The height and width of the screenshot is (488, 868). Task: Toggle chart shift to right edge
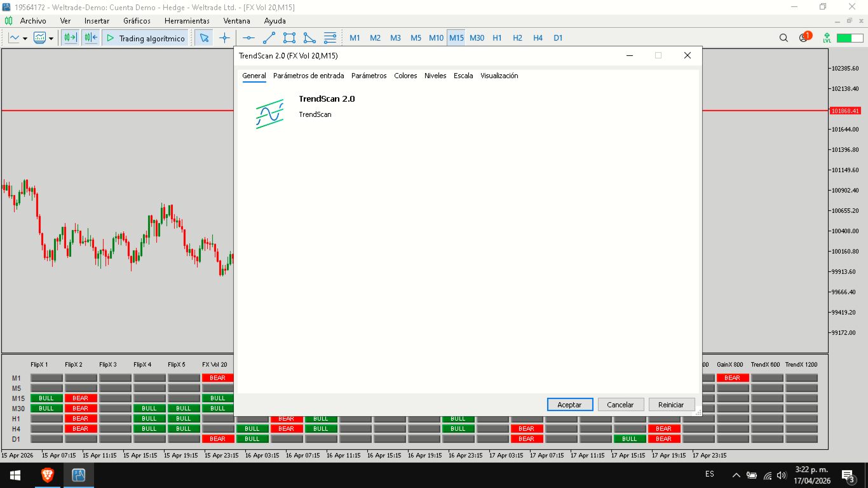70,38
